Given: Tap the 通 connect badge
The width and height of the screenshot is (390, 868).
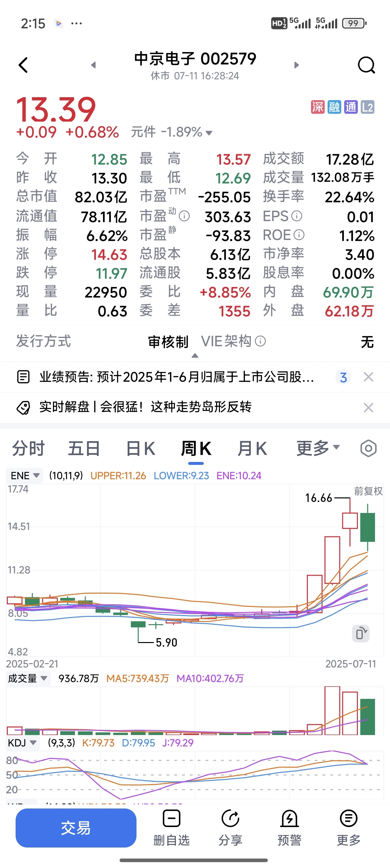Looking at the screenshot, I should 351,107.
